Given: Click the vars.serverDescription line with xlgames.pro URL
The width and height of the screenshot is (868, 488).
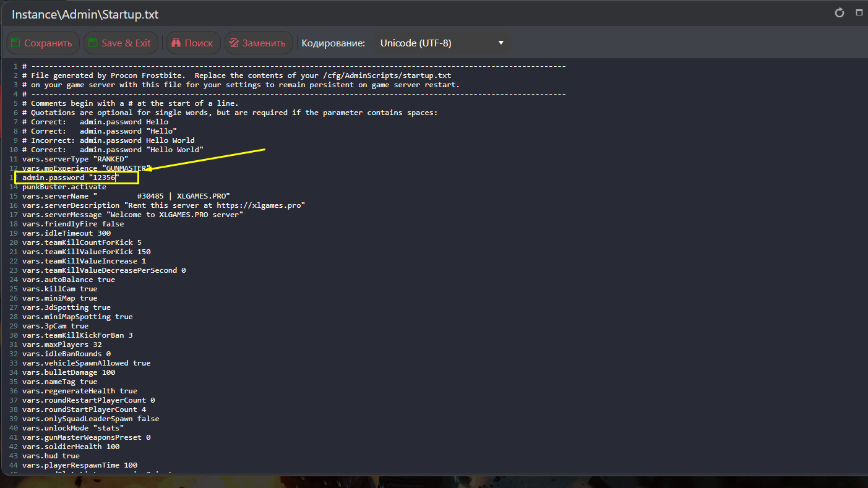Looking at the screenshot, I should [x=163, y=205].
